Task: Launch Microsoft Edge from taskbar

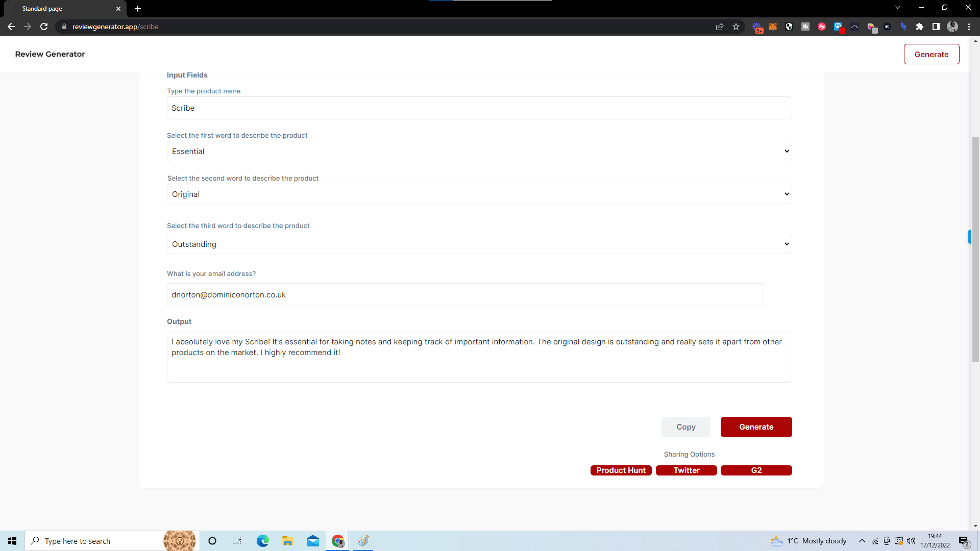Action: [262, 541]
